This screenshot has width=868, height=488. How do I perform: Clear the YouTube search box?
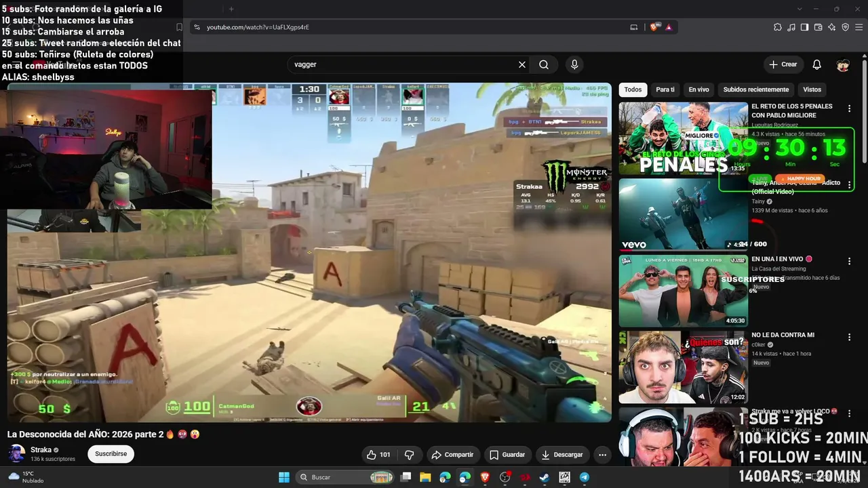tap(522, 64)
